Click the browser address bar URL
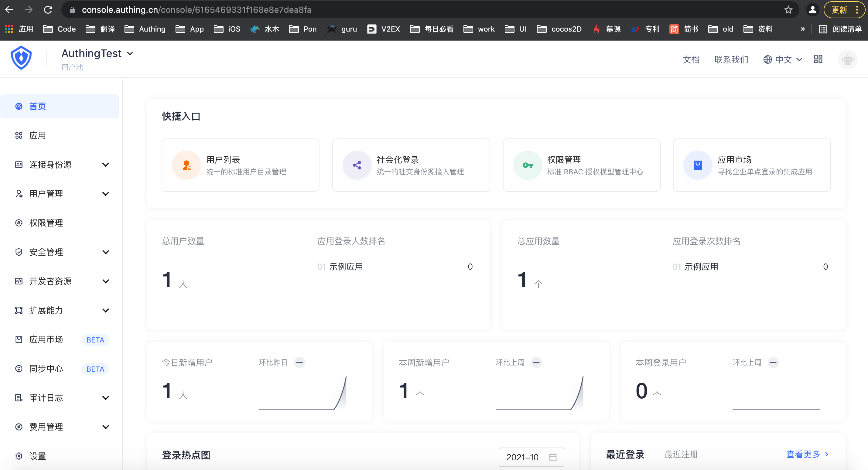The height and width of the screenshot is (470, 868). tap(196, 10)
